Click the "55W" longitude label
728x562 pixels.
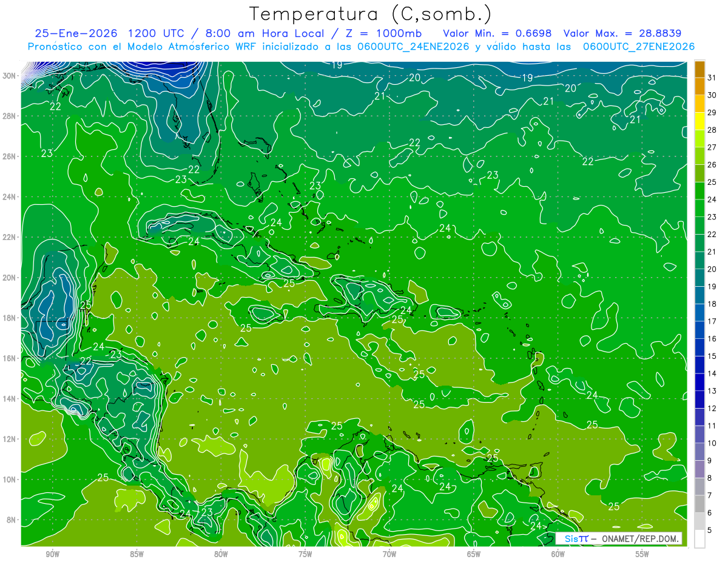pyautogui.click(x=642, y=554)
